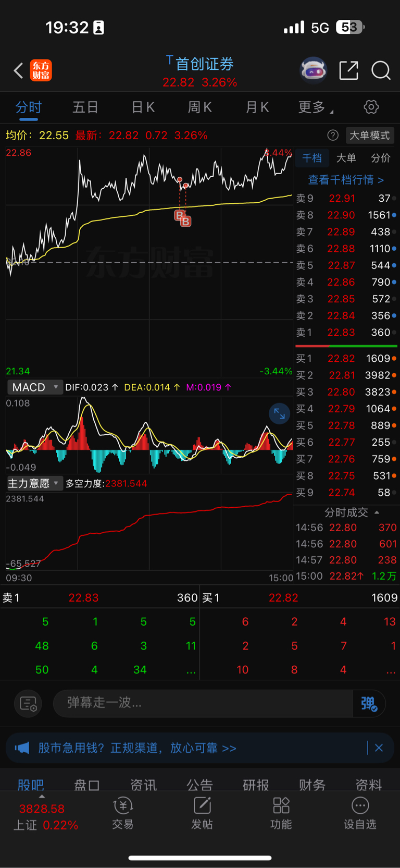
Task: Select 买2 price 22.81 row
Action: tap(346, 375)
